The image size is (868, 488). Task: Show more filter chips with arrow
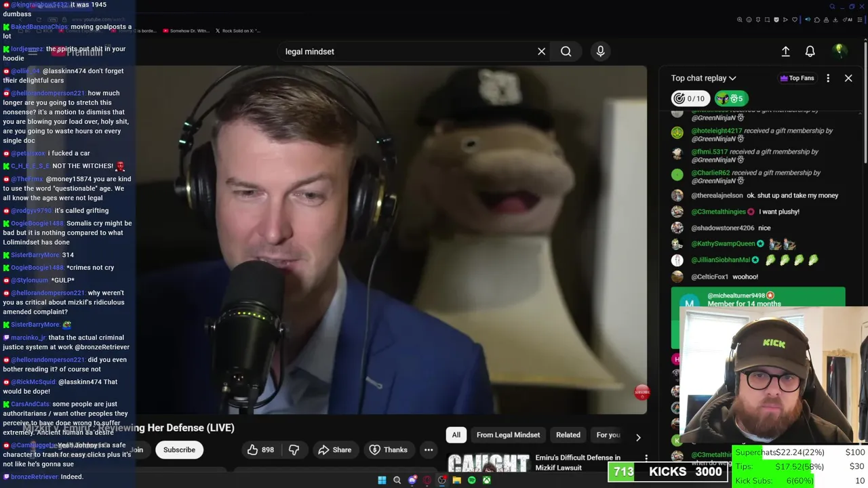[x=638, y=437]
